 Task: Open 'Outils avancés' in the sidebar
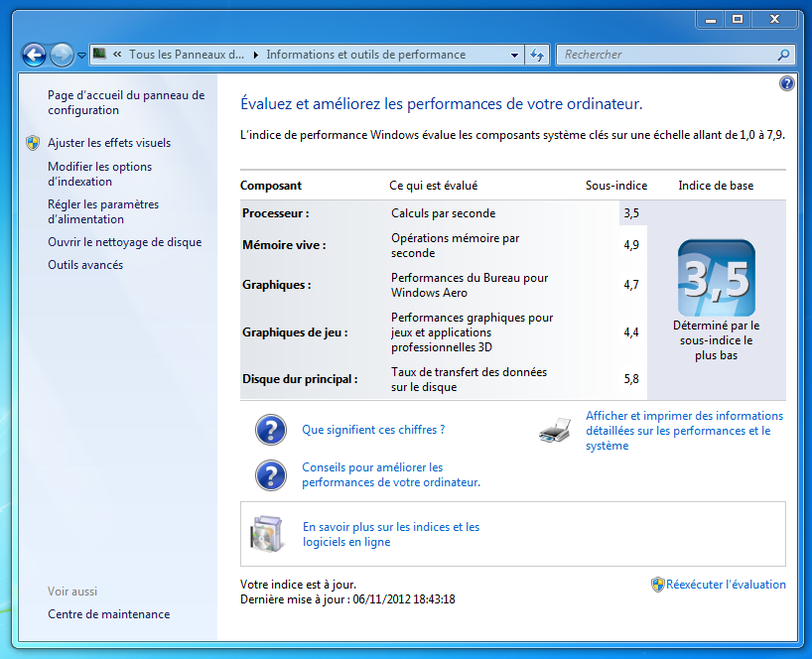(x=85, y=265)
